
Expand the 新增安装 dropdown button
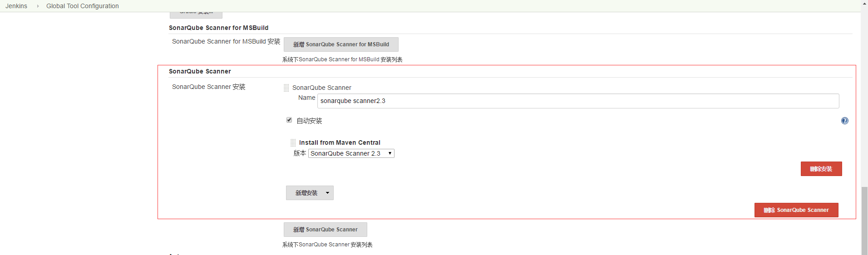point(310,193)
